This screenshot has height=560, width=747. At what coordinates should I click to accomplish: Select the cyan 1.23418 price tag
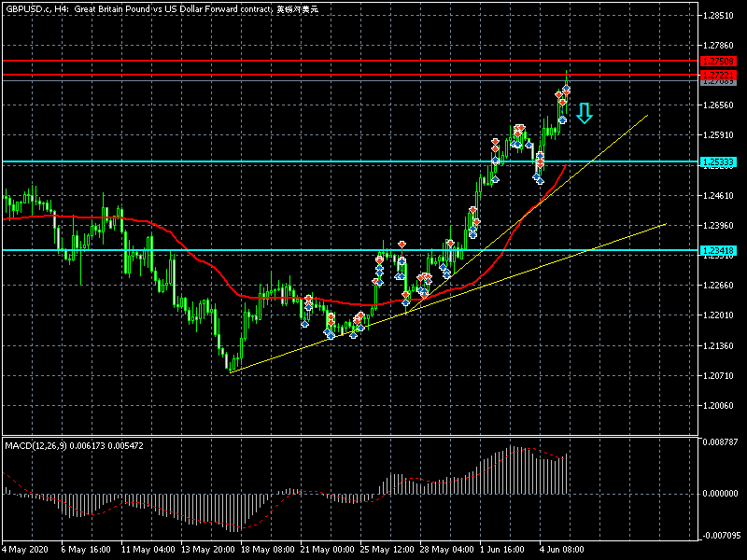tap(718, 250)
